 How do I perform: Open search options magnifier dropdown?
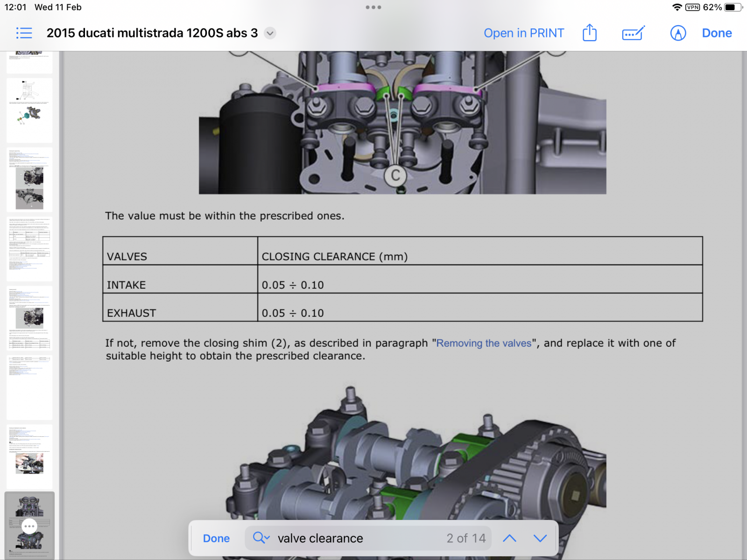point(261,538)
